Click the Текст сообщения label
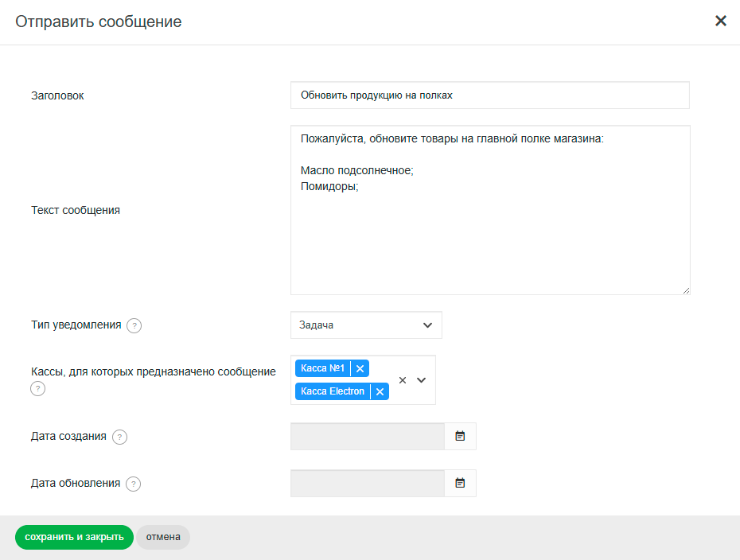 point(76,211)
